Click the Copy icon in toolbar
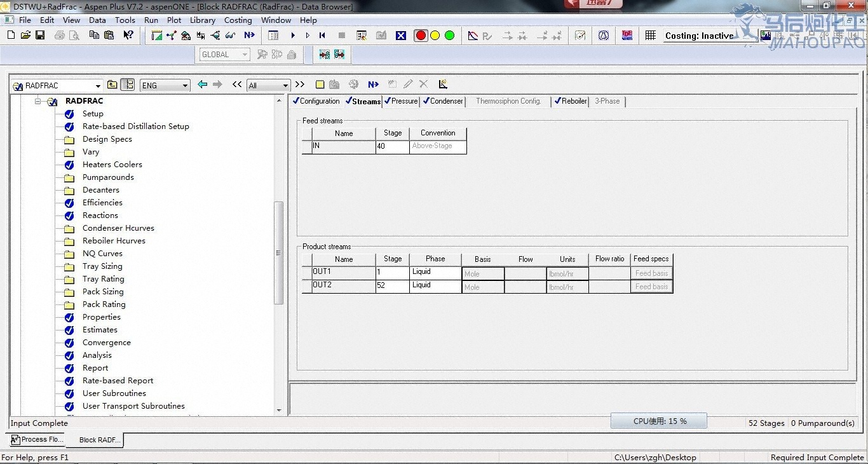This screenshot has width=868, height=464. (x=94, y=36)
